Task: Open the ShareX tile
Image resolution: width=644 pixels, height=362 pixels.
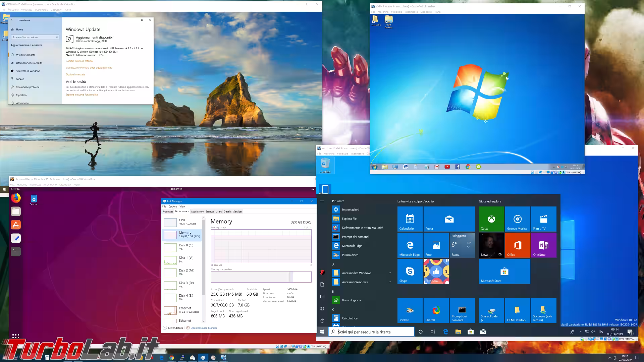Action: (x=436, y=311)
